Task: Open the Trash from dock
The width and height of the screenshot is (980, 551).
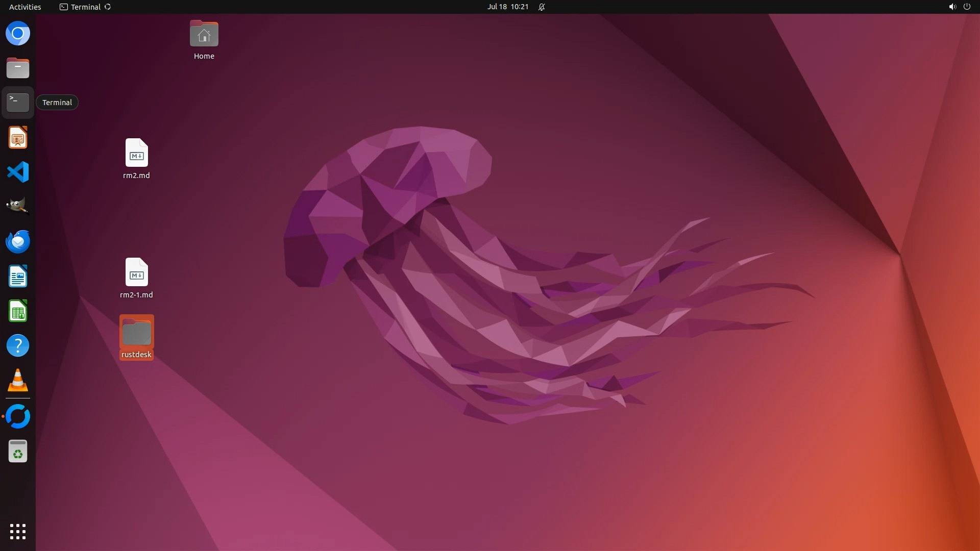Action: pos(18,452)
